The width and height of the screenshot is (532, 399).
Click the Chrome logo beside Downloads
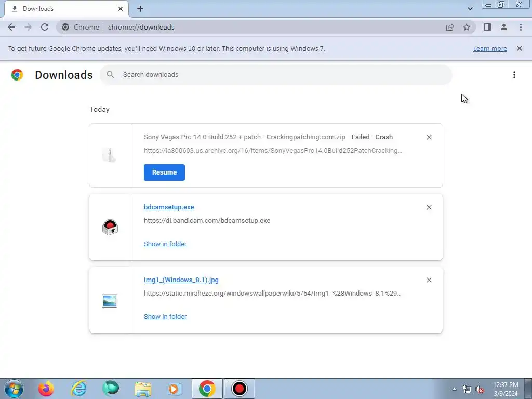(x=17, y=75)
